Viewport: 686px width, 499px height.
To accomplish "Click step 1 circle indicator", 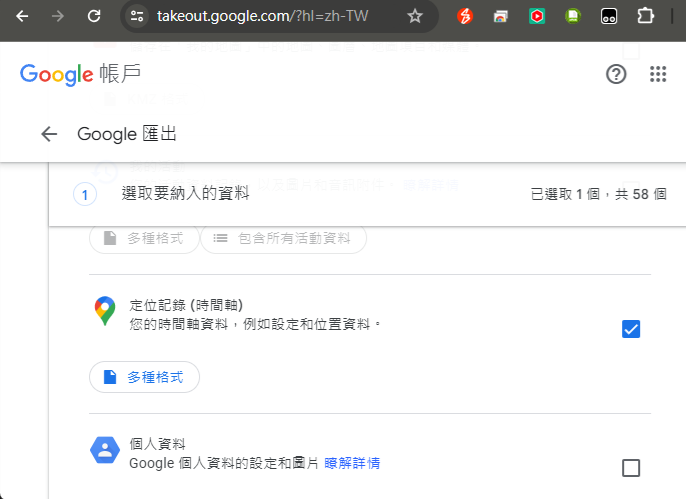I will [85, 194].
